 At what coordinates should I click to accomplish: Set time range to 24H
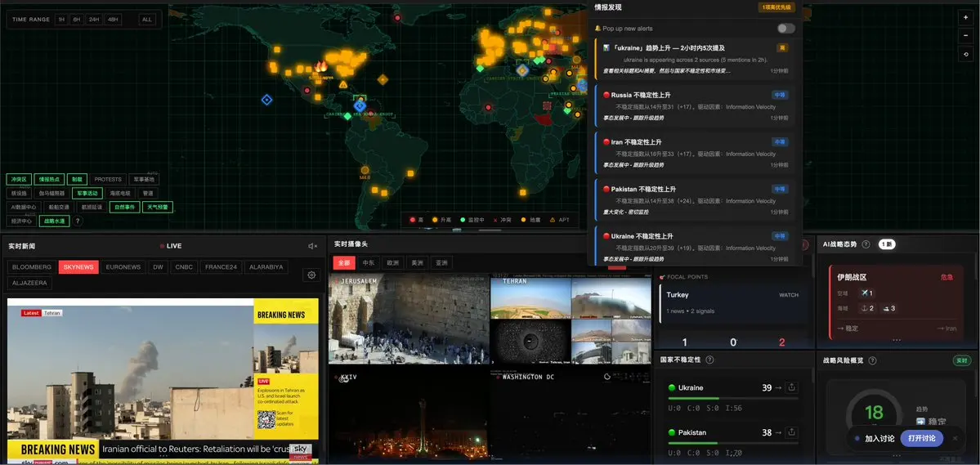(x=94, y=19)
